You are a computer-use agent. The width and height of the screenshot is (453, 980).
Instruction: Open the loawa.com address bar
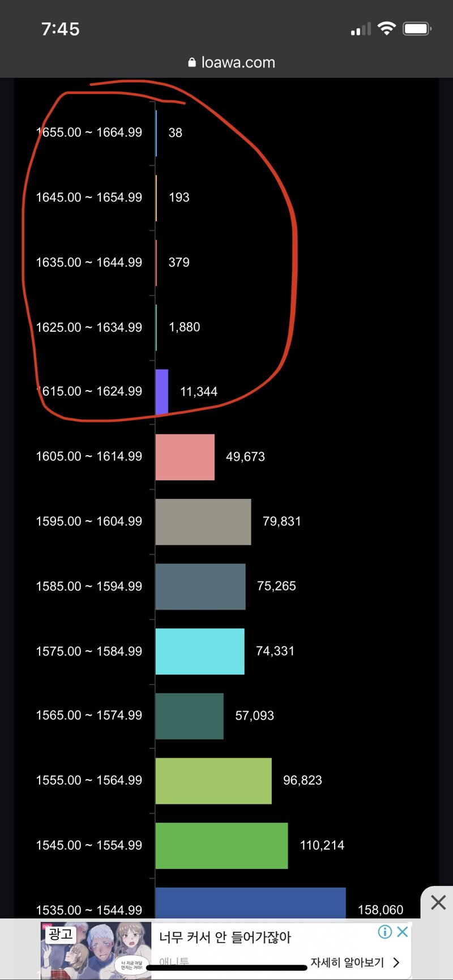pyautogui.click(x=232, y=62)
